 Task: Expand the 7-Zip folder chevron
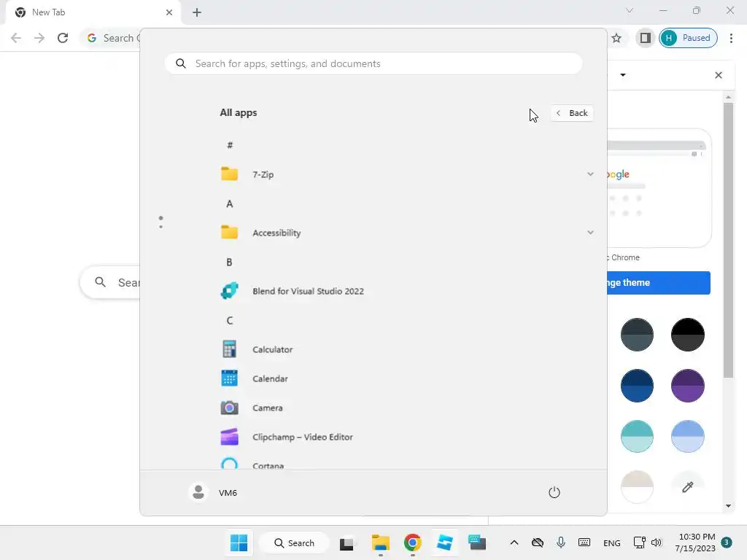pyautogui.click(x=590, y=174)
